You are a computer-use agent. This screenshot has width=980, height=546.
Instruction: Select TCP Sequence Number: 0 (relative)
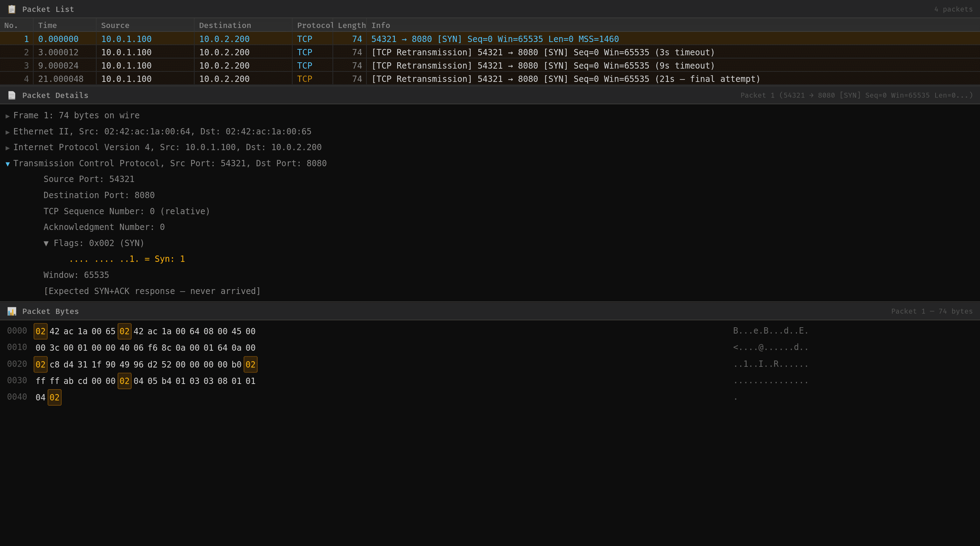click(127, 211)
